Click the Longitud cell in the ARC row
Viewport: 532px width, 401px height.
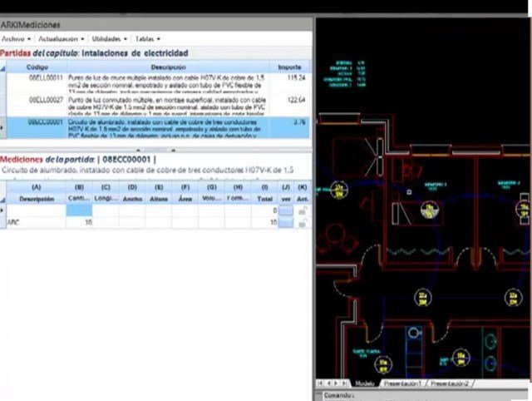[106, 222]
